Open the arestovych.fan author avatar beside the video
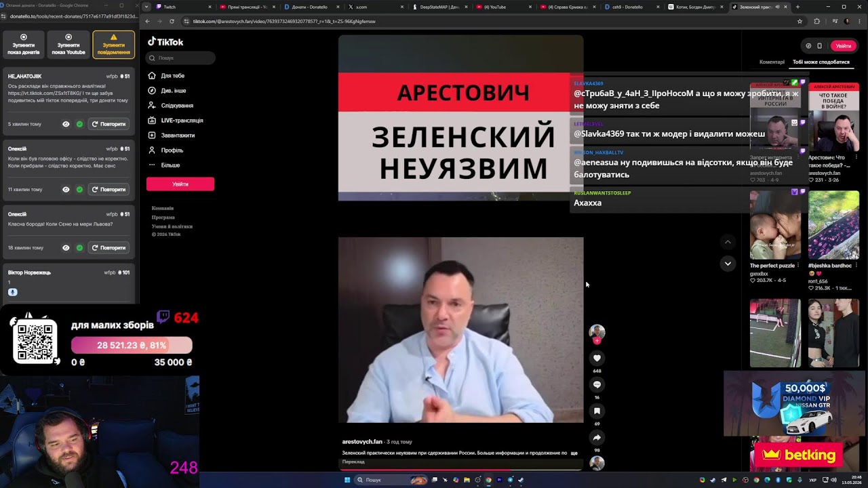Viewport: 868px width, 488px height. (597, 331)
